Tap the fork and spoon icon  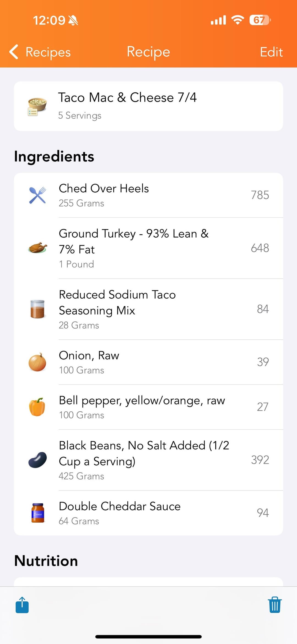point(38,195)
